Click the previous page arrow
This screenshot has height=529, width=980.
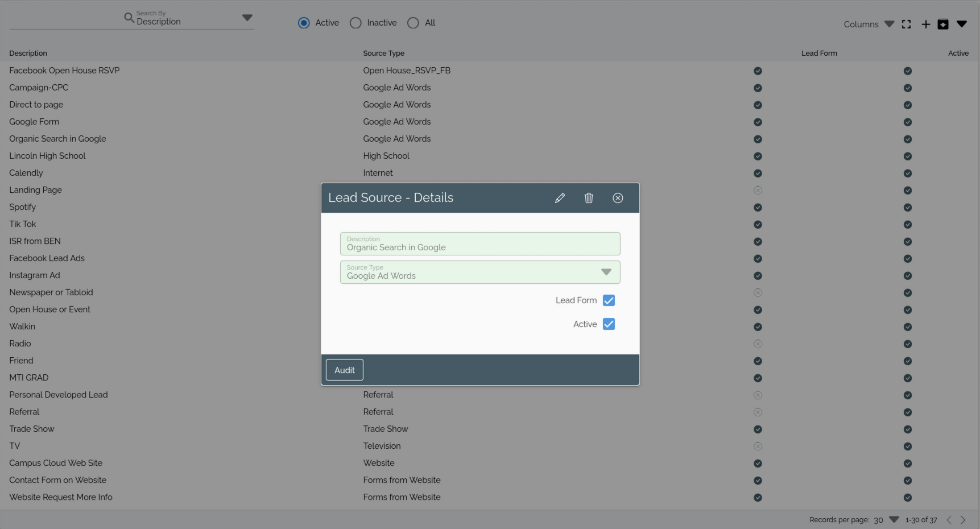(x=948, y=520)
